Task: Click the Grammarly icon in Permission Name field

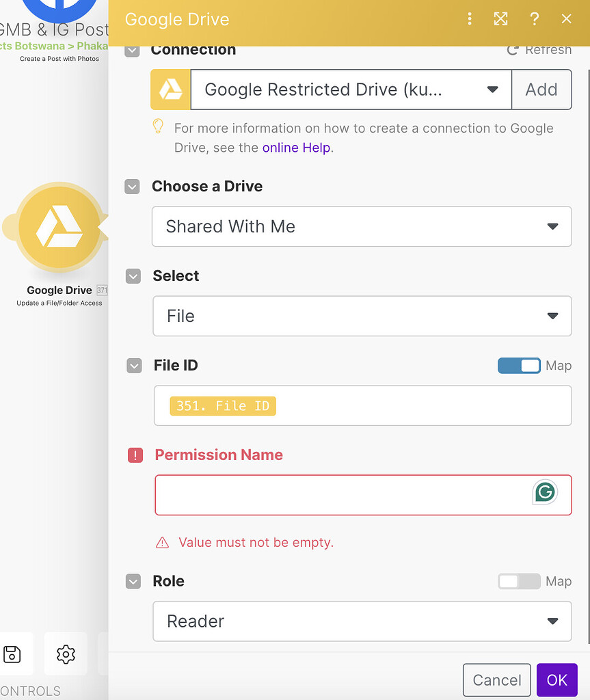Action: point(545,492)
